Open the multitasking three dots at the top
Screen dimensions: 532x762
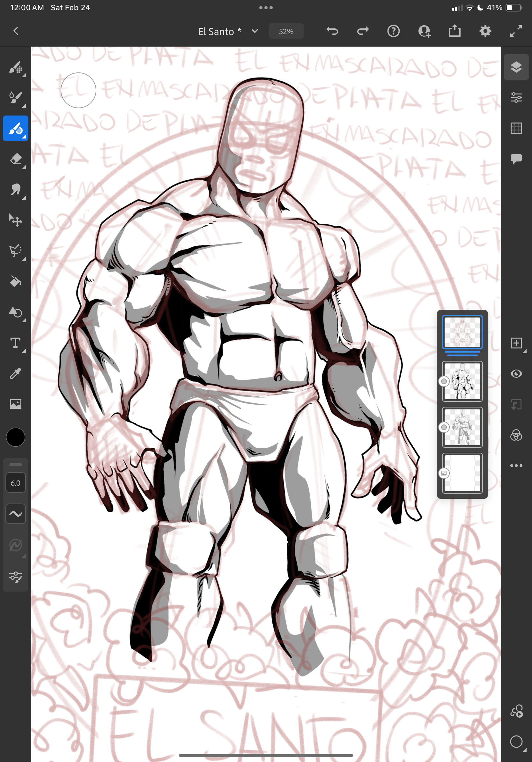click(266, 8)
